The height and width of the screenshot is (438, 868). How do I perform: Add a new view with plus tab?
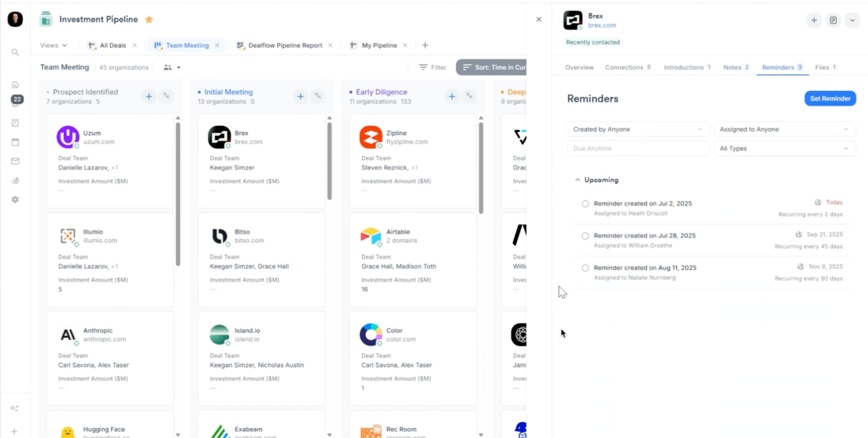425,45
